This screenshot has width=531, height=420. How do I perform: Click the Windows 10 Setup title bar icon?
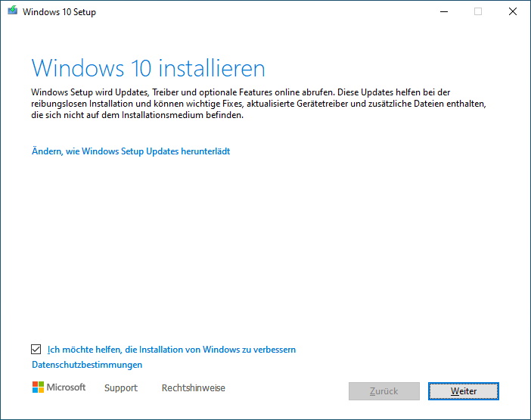tap(13, 11)
